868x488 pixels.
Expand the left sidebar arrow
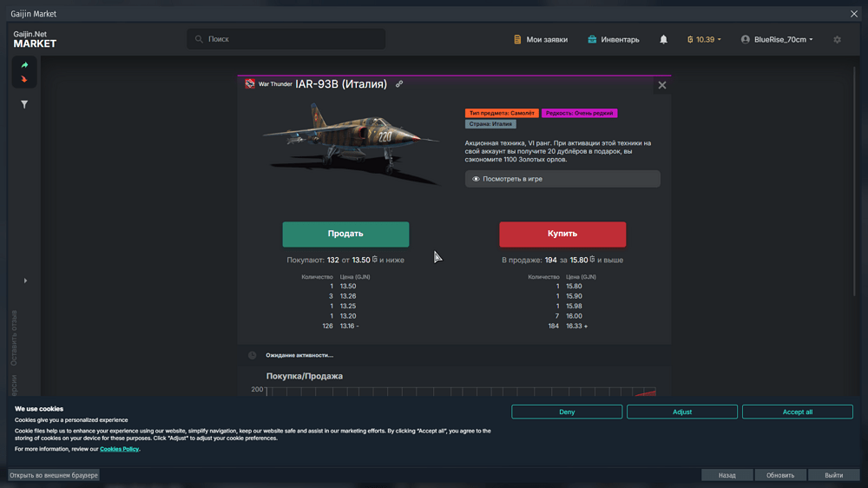25,280
